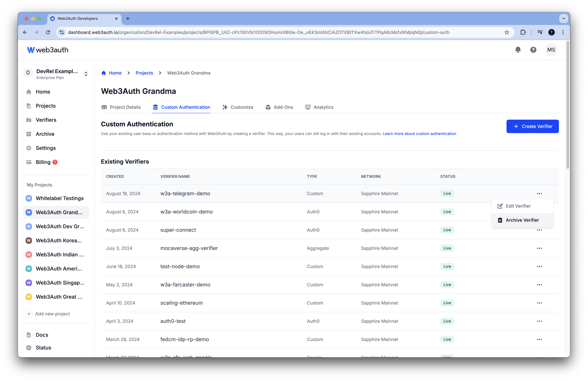588x381 pixels.
Task: Open the browser extensions puzzle icon
Action: point(523,32)
